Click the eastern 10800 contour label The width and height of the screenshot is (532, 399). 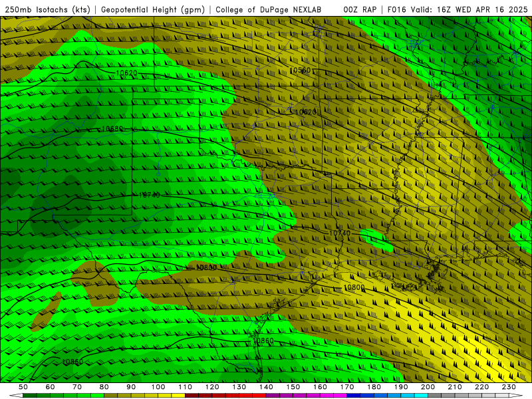click(354, 288)
